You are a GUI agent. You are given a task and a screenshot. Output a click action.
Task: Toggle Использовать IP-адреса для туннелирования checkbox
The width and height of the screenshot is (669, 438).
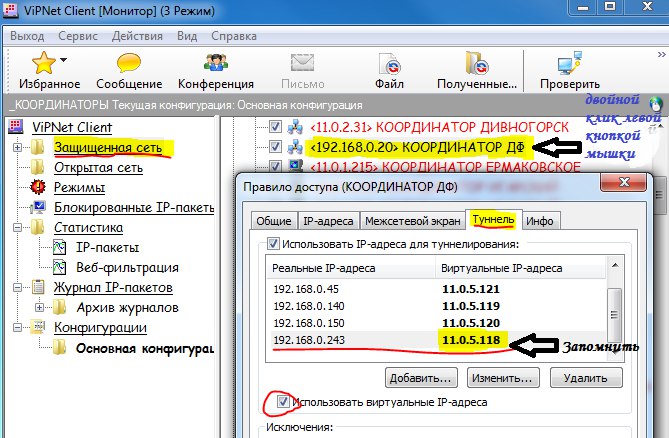[x=273, y=244]
